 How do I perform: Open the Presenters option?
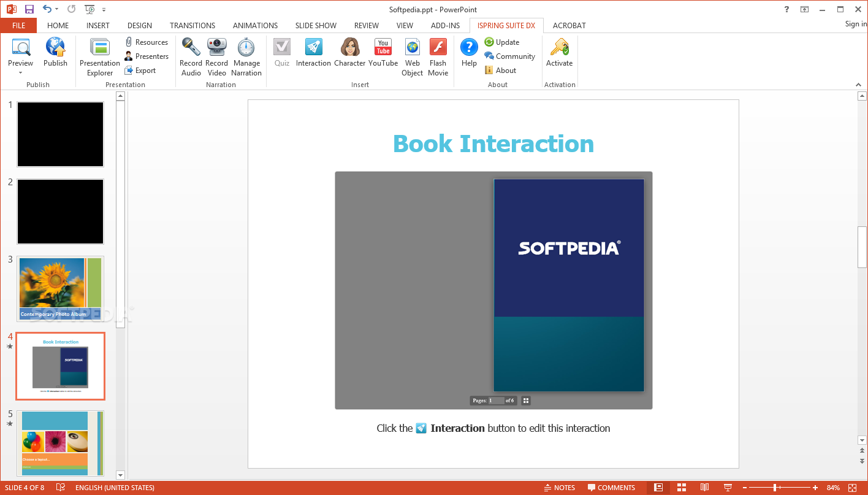click(147, 56)
